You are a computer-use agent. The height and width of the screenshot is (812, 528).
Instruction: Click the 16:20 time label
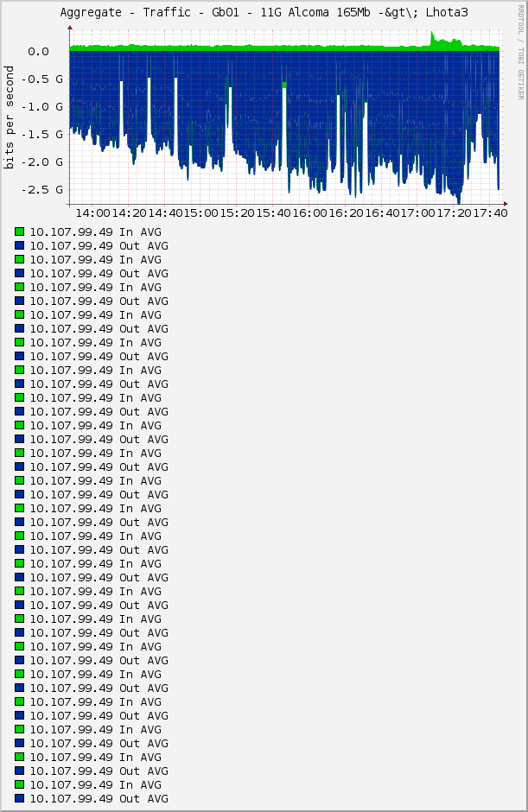coord(347,213)
